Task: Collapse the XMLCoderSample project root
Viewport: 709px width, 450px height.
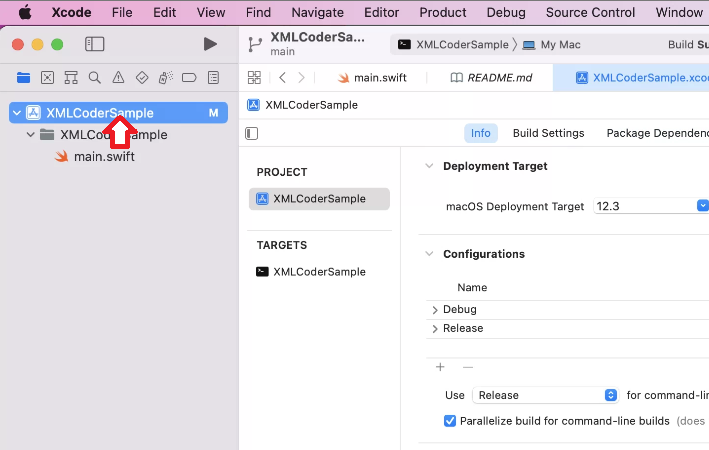Action: pos(17,113)
